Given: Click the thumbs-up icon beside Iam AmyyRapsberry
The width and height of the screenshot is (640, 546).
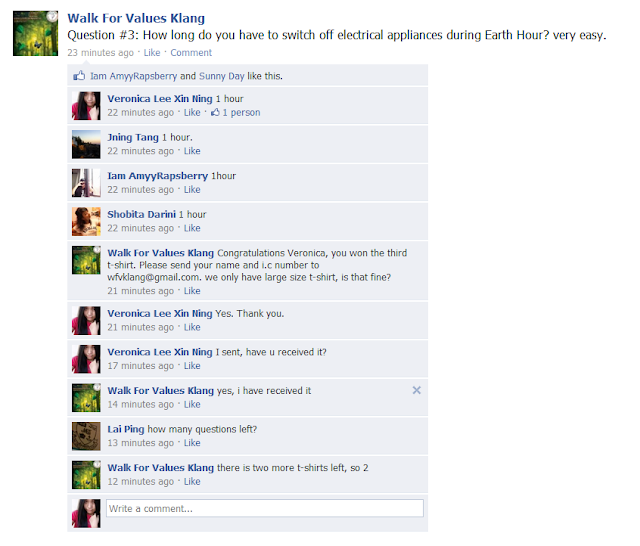Looking at the screenshot, I should [x=79, y=76].
